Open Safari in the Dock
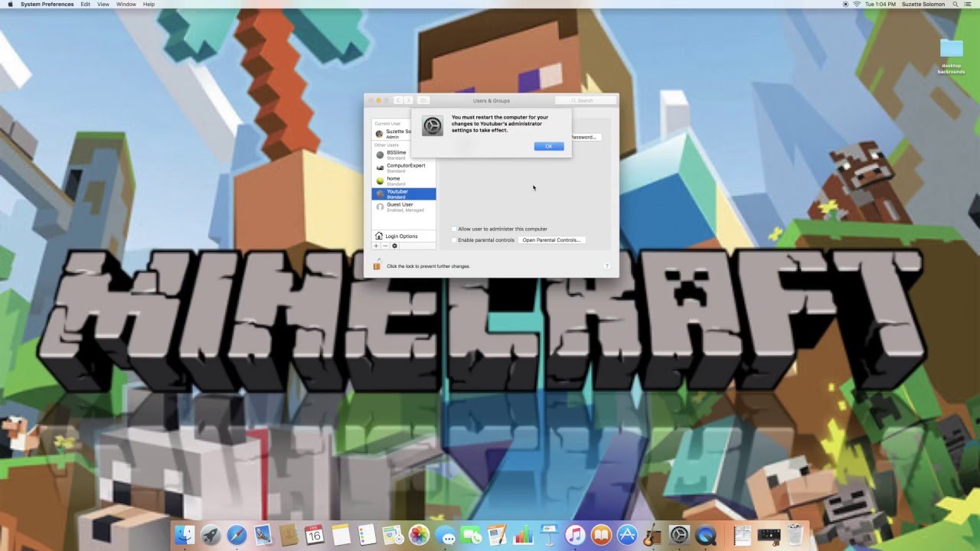This screenshot has width=980, height=551. click(x=237, y=535)
